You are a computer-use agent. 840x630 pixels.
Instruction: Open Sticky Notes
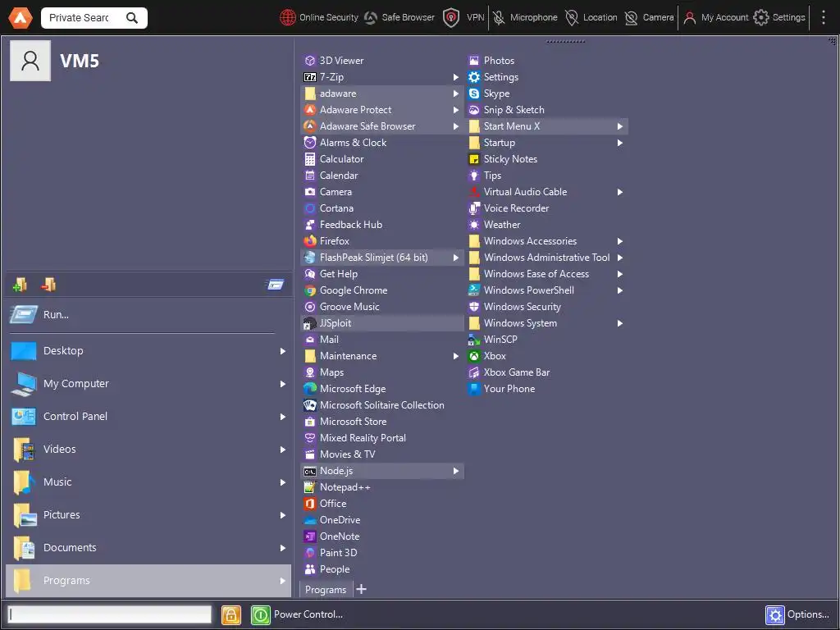(547, 159)
